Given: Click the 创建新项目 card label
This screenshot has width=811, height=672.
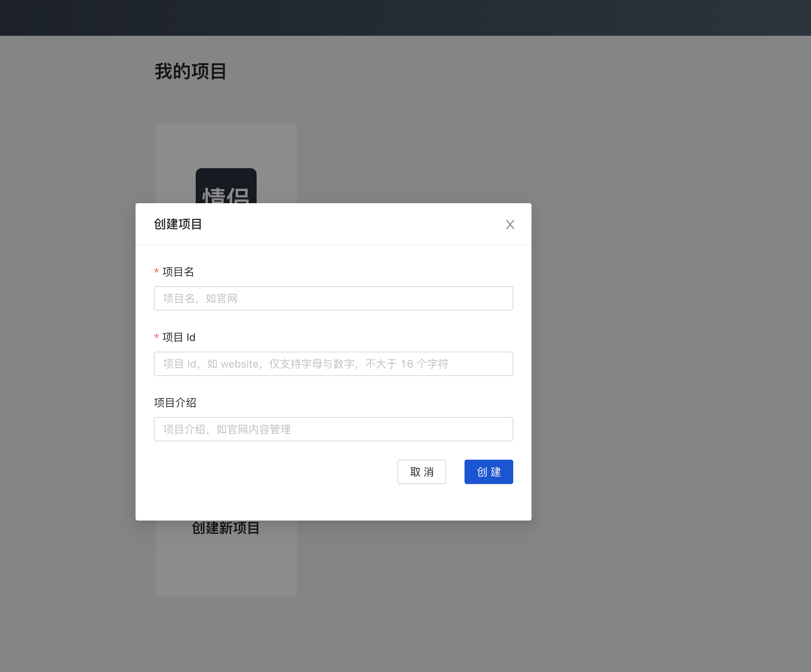Looking at the screenshot, I should pyautogui.click(x=225, y=528).
